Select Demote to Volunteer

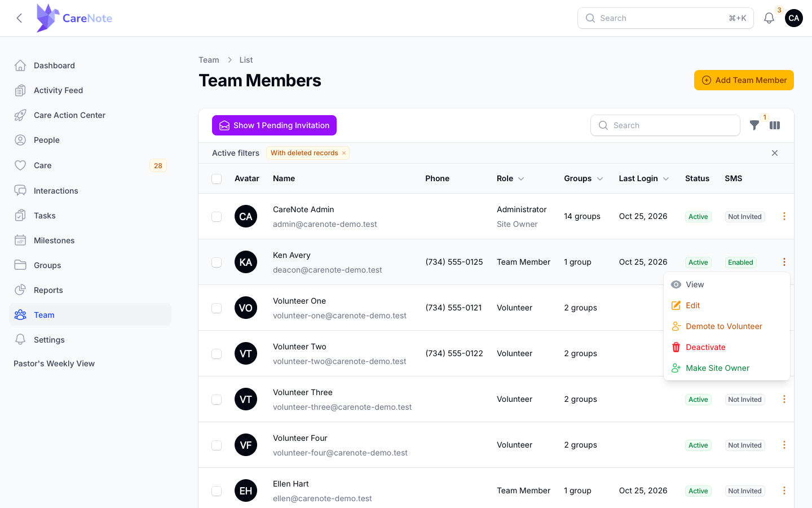(x=726, y=326)
